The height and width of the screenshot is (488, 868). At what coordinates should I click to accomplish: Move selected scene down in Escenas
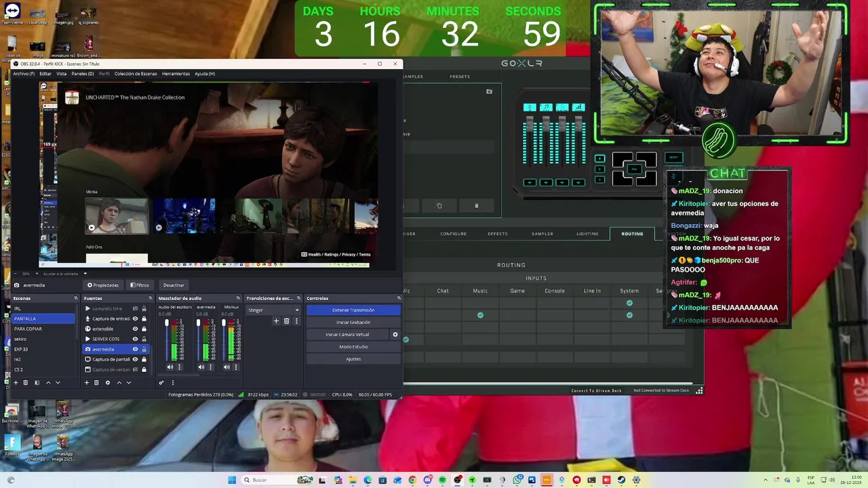pos(58,382)
